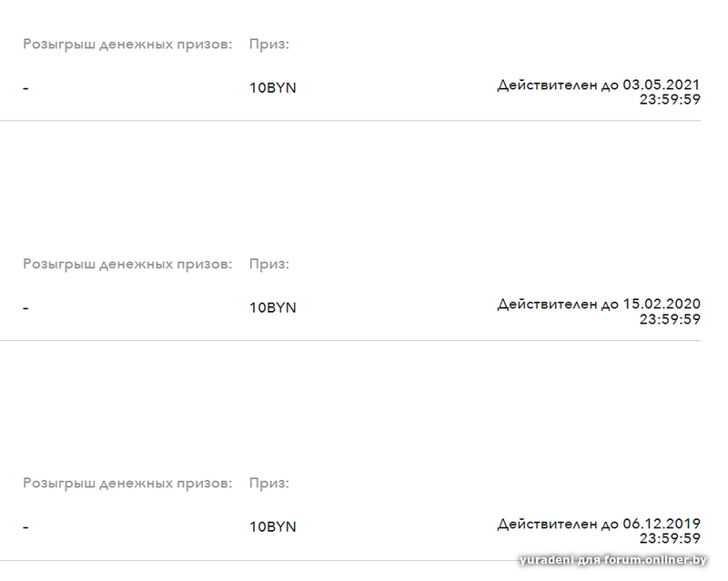Screen dimensions: 728x581
Task: Click 'Розыгрыш денежных призов:' label above 06.12.2019 entry
Action: (x=127, y=483)
